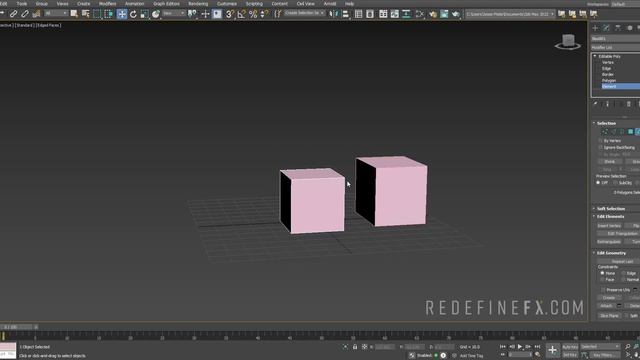Choose the Rectangular Selection Region tool
The image size is (640, 360).
click(97, 14)
